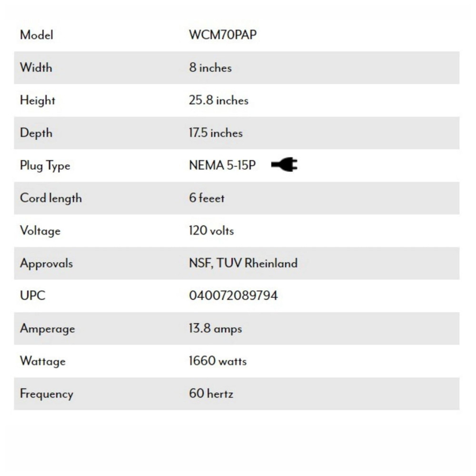The image size is (476, 476).
Task: Click the Cord length label
Action: [51, 198]
